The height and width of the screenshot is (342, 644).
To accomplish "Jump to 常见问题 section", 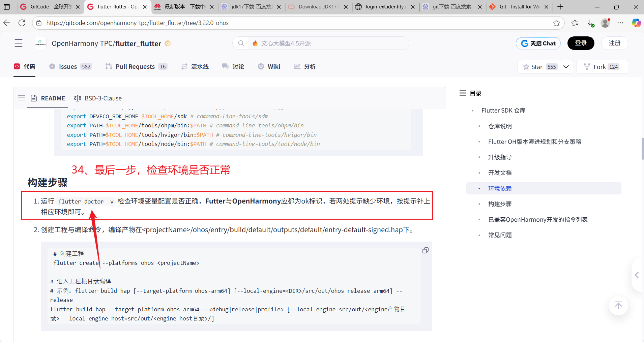I will click(500, 235).
